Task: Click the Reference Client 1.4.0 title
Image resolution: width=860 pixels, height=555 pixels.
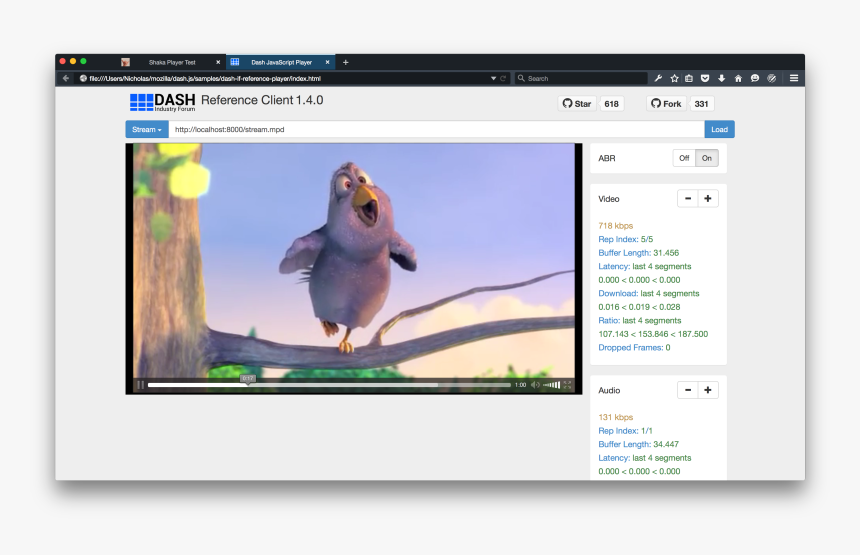Action: [x=262, y=100]
